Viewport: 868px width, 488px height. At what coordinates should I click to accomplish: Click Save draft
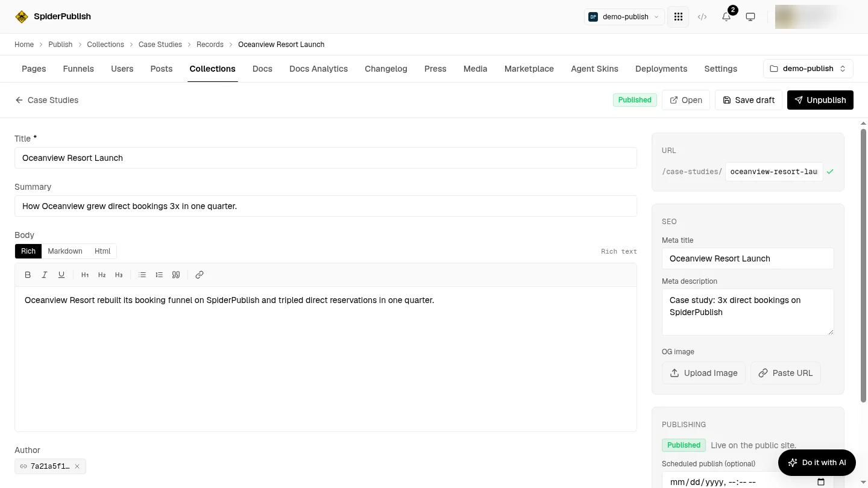(749, 100)
